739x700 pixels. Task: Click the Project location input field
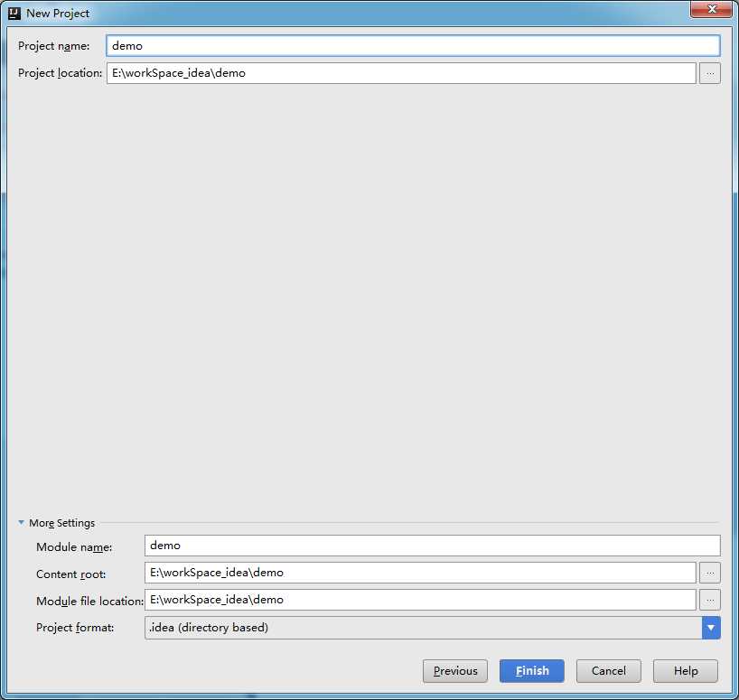[x=401, y=73]
